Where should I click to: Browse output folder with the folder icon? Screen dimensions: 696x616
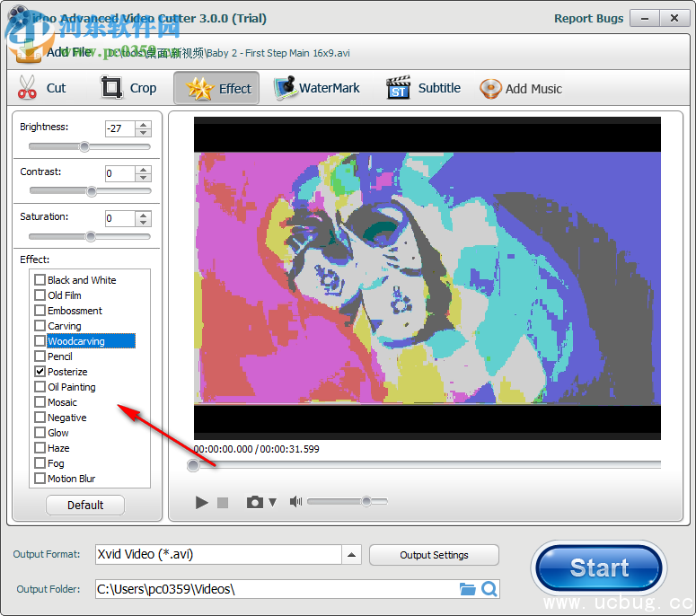[x=467, y=589]
